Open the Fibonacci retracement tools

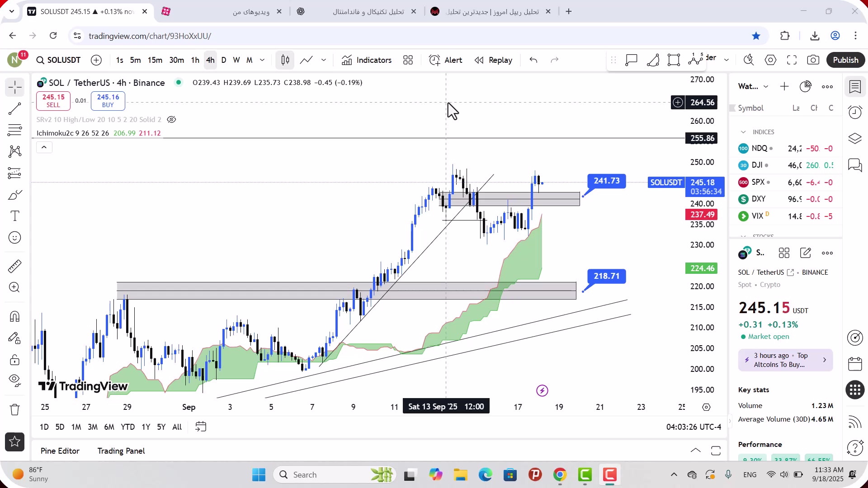tap(15, 130)
